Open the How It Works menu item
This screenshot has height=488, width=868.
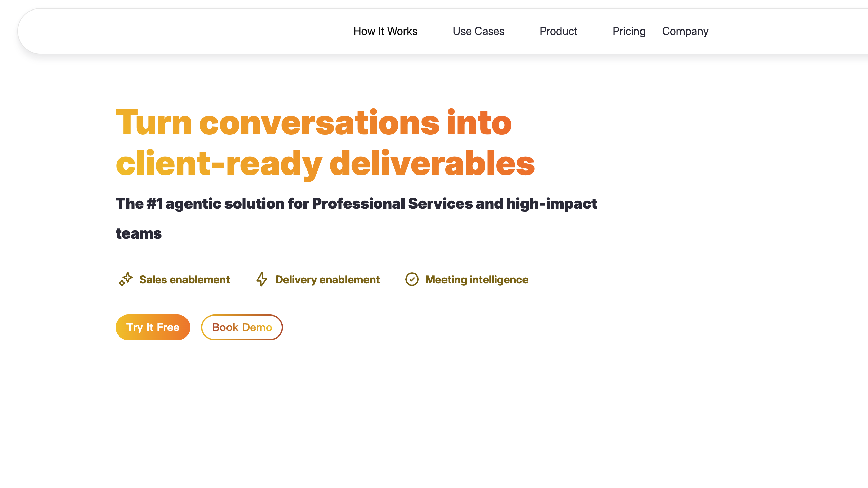pyautogui.click(x=385, y=31)
